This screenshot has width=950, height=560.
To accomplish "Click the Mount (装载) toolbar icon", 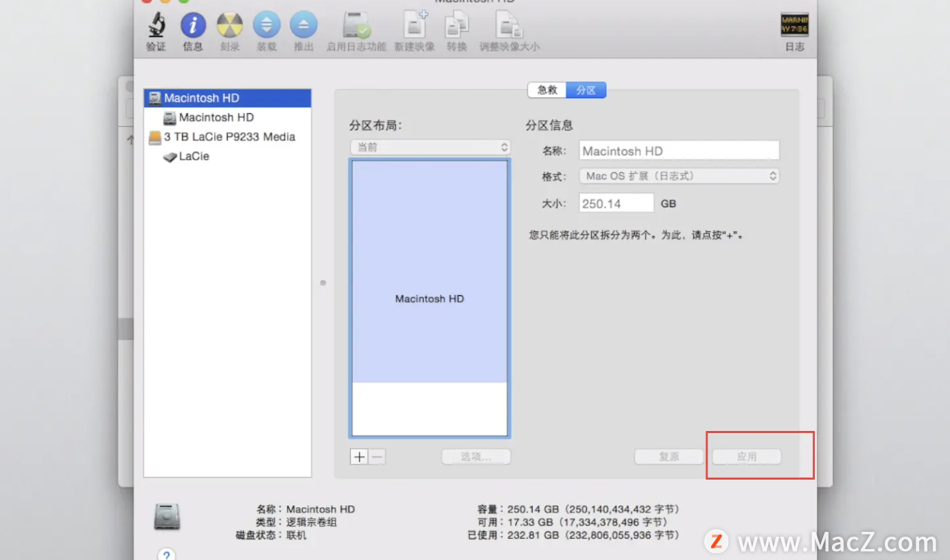I will pos(266,26).
